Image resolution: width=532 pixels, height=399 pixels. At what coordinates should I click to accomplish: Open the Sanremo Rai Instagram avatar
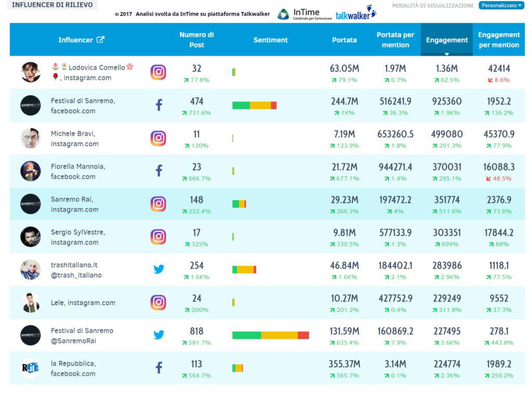click(31, 204)
